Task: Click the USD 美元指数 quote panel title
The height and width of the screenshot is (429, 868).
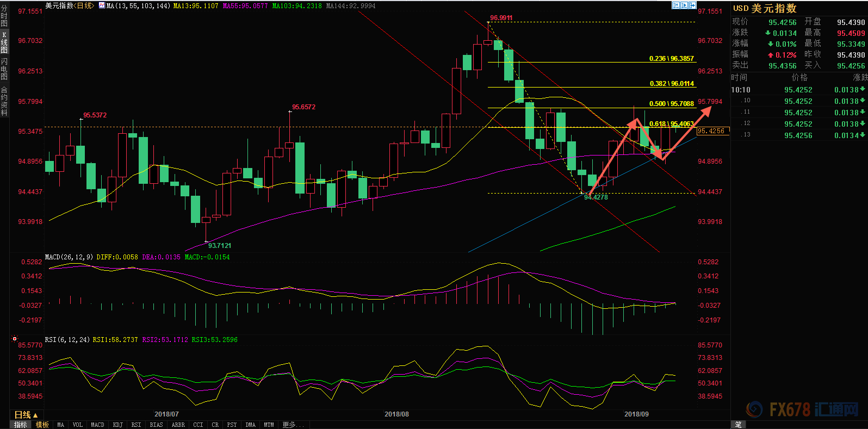Action: 765,8
